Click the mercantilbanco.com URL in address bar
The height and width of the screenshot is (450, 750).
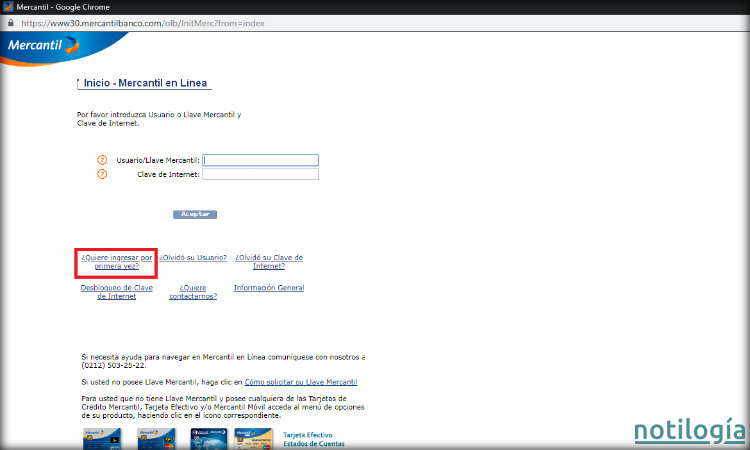(x=143, y=23)
